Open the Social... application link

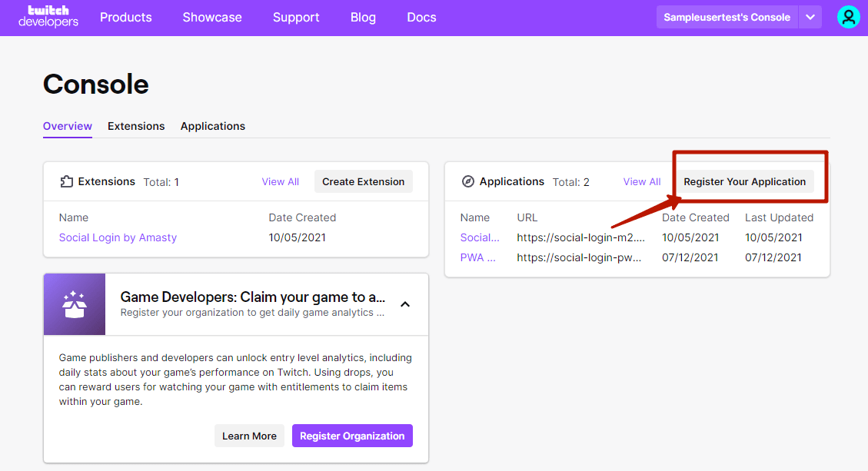pyautogui.click(x=480, y=237)
